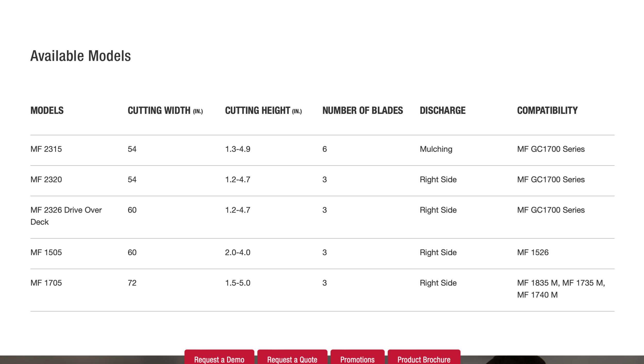Click the COMPATIBILITY column header

[547, 111]
